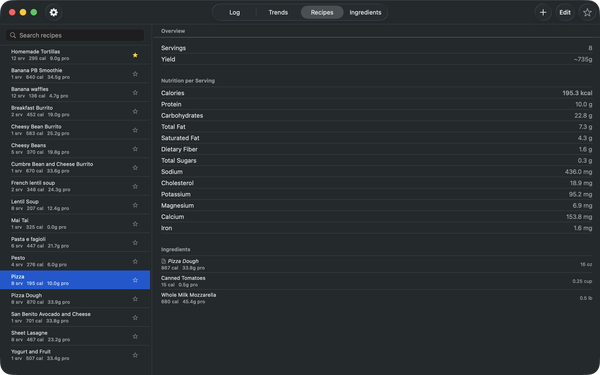Open the Cheesy Beans recipe
Image resolution: width=600 pixels, height=375 pixels.
point(75,149)
